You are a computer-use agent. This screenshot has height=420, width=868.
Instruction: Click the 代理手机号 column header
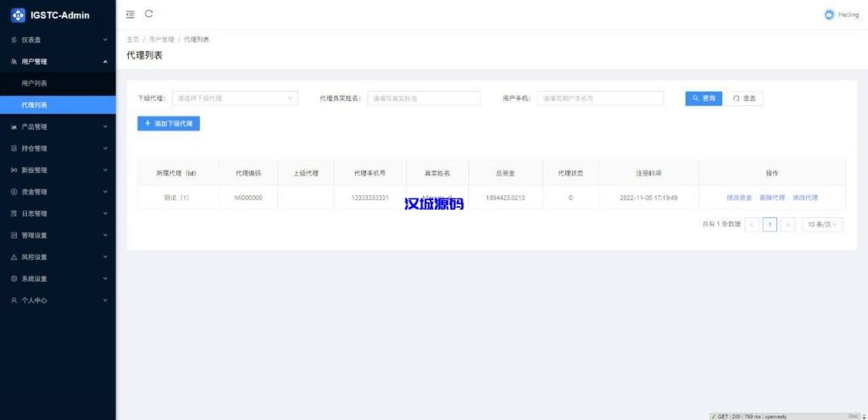(x=370, y=173)
